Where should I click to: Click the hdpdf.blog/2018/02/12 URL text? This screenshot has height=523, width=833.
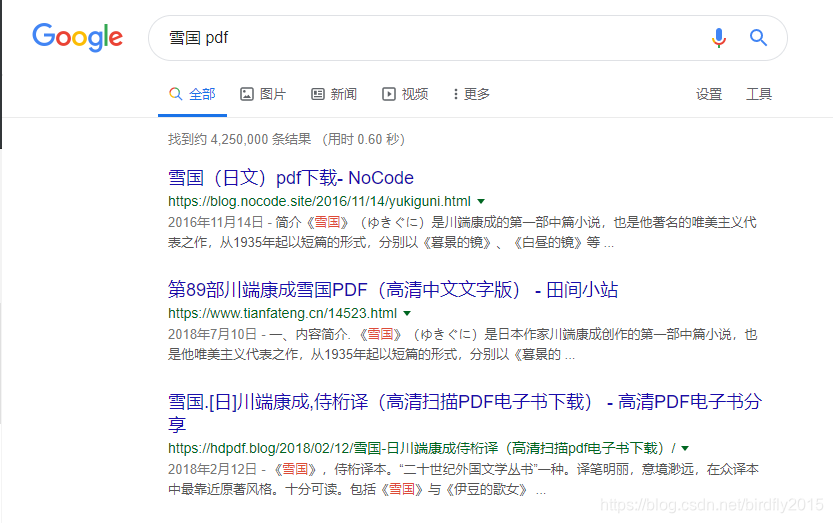click(x=422, y=449)
